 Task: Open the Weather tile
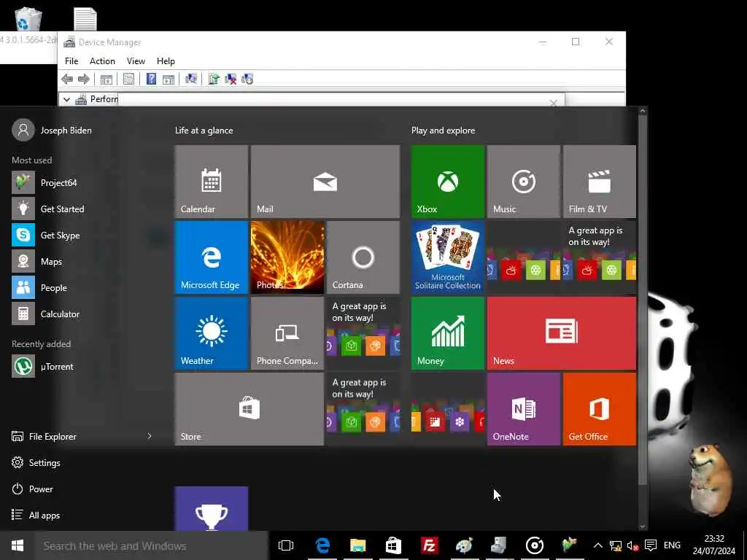click(212, 332)
